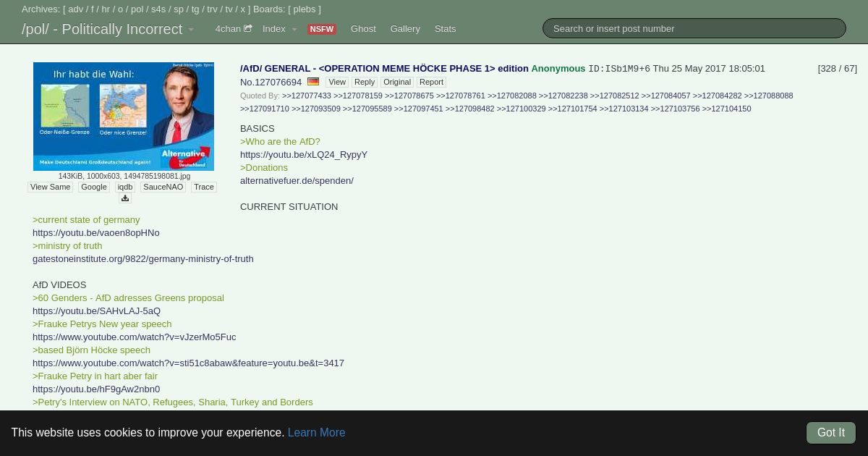Open quoted reply >>127082088
The image size is (868, 456).
(512, 96)
